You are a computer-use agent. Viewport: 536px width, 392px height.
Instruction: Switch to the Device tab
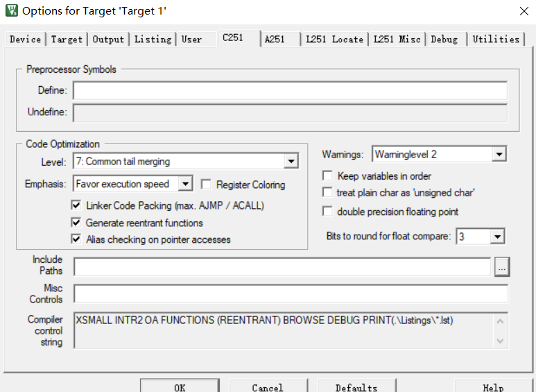25,40
